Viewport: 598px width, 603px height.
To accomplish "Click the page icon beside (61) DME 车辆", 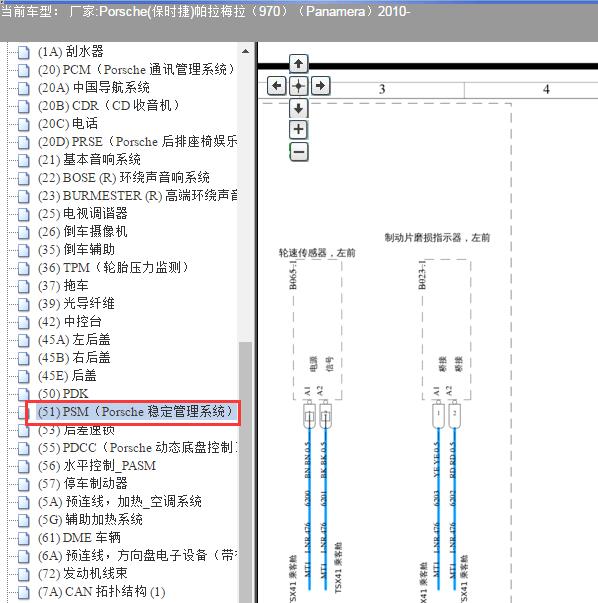I will 23,538.
